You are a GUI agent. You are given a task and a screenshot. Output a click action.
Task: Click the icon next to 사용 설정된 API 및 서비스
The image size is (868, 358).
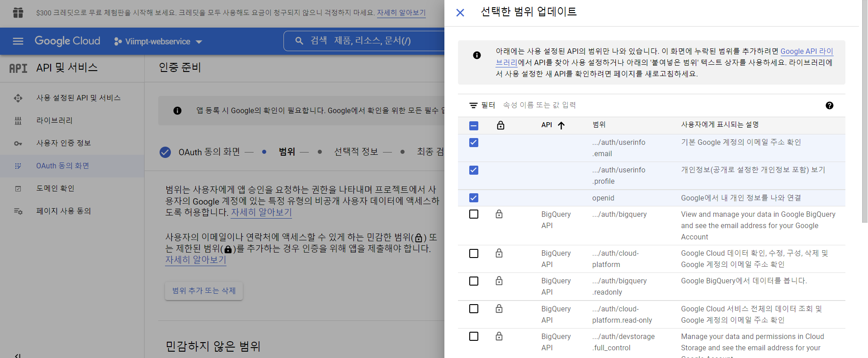click(x=18, y=98)
